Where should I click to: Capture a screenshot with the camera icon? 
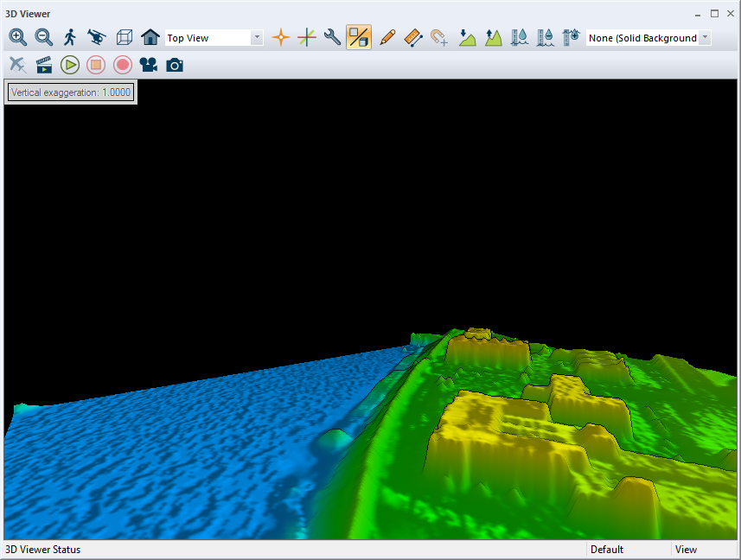(x=175, y=65)
